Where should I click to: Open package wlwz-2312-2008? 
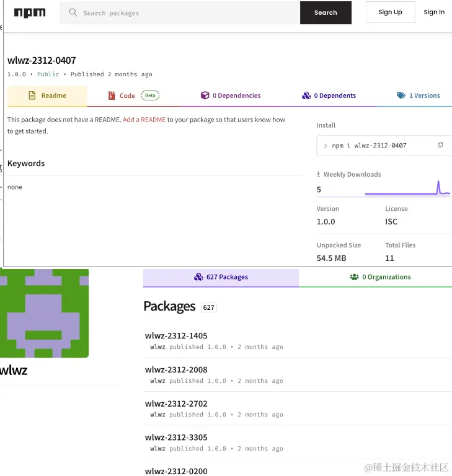(x=176, y=370)
